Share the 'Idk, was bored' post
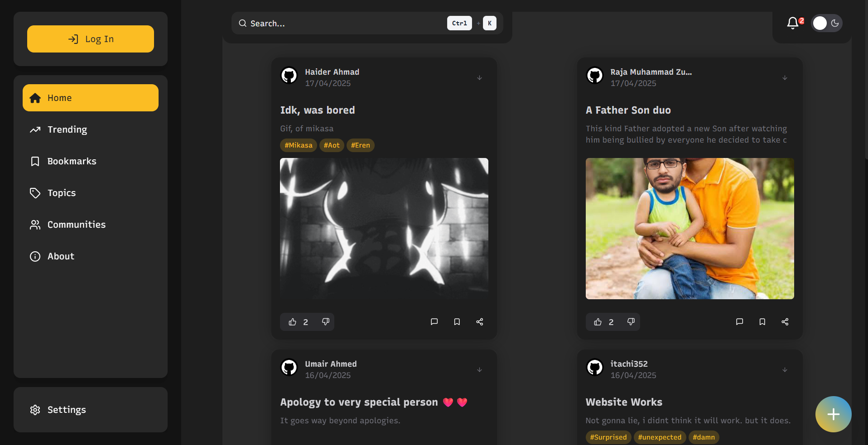The image size is (868, 445). pyautogui.click(x=479, y=322)
